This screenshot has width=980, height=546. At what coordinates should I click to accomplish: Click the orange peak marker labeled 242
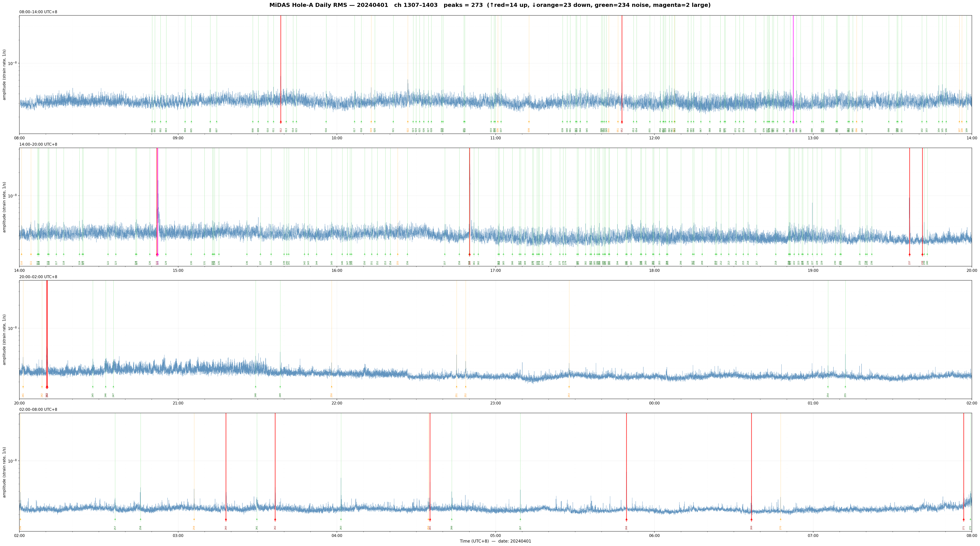point(42,387)
